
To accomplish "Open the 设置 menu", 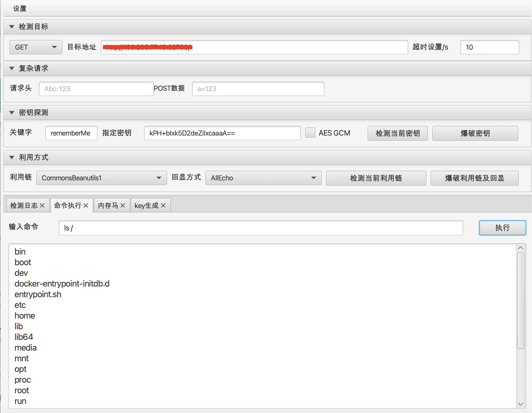I will tap(20, 9).
